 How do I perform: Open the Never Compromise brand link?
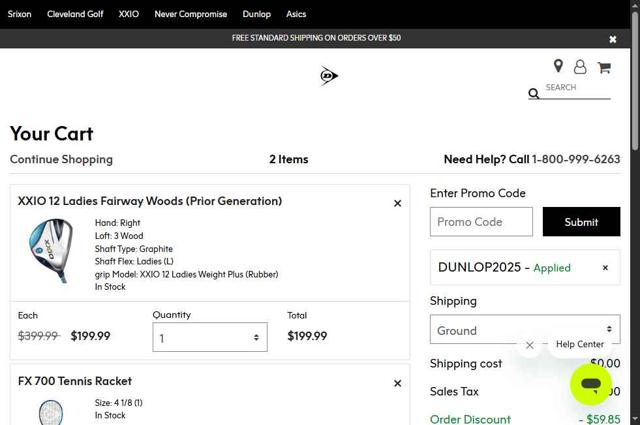click(191, 14)
